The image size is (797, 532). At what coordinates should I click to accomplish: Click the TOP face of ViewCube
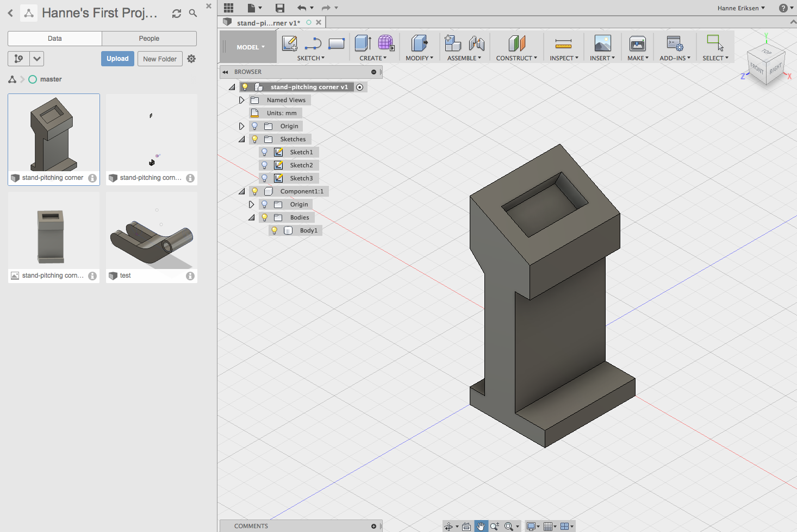pyautogui.click(x=767, y=53)
